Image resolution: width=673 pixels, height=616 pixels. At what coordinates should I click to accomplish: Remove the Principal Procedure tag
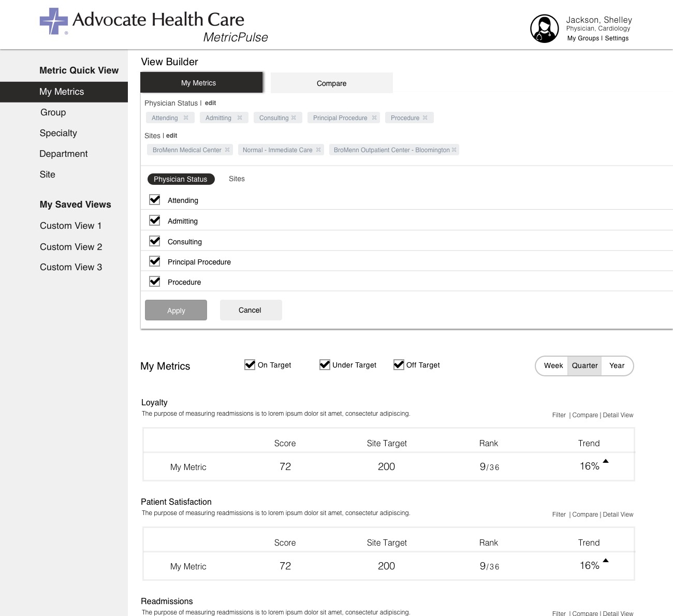click(x=374, y=118)
